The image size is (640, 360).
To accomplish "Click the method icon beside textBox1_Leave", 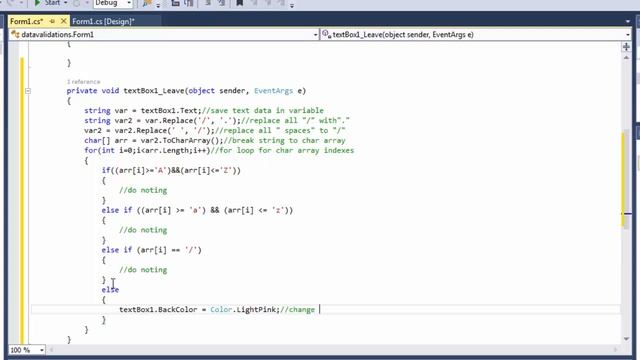I will click(326, 34).
